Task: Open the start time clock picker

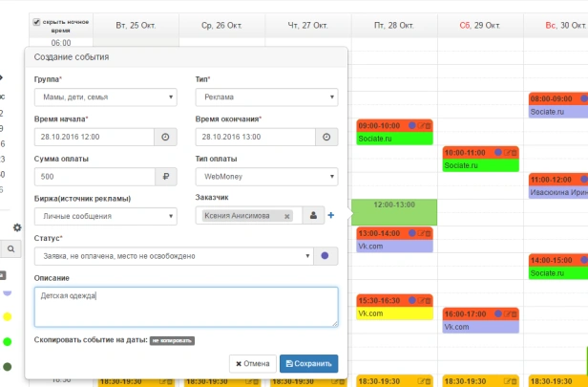Action: 165,137
